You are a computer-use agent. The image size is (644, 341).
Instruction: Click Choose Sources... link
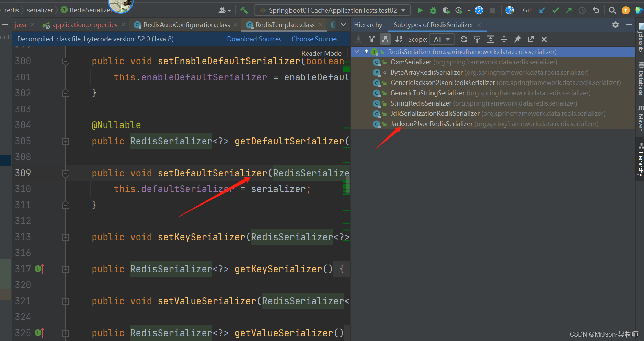pyautogui.click(x=317, y=39)
